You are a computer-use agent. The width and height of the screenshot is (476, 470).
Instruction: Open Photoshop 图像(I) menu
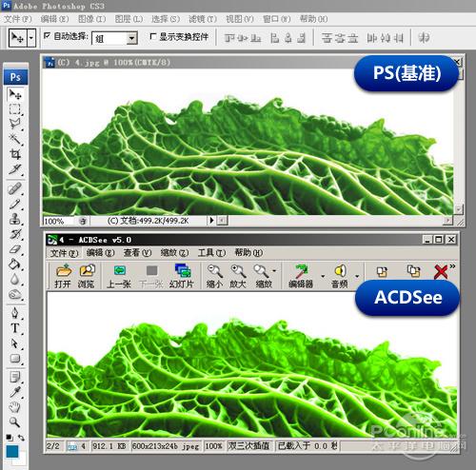pos(92,19)
